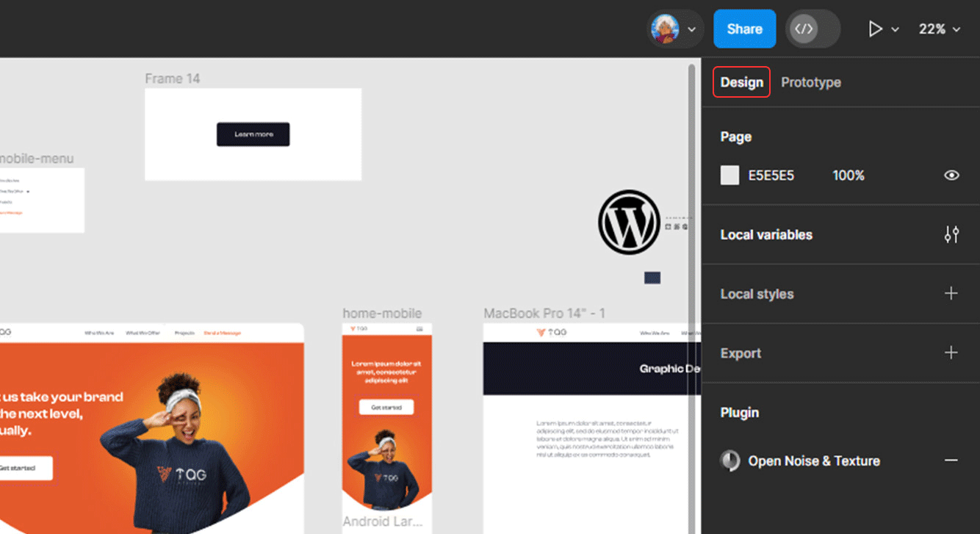The image size is (980, 534).
Task: Click the 100% page opacity field
Action: pos(849,176)
